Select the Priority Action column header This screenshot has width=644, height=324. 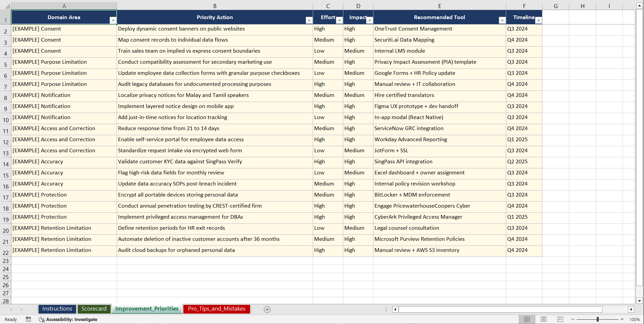[x=215, y=17]
